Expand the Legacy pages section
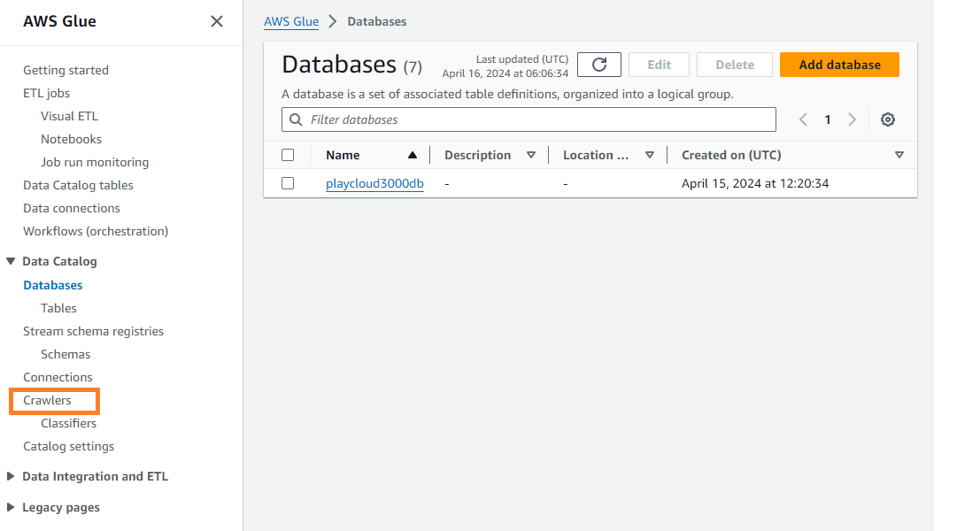 click(11, 507)
